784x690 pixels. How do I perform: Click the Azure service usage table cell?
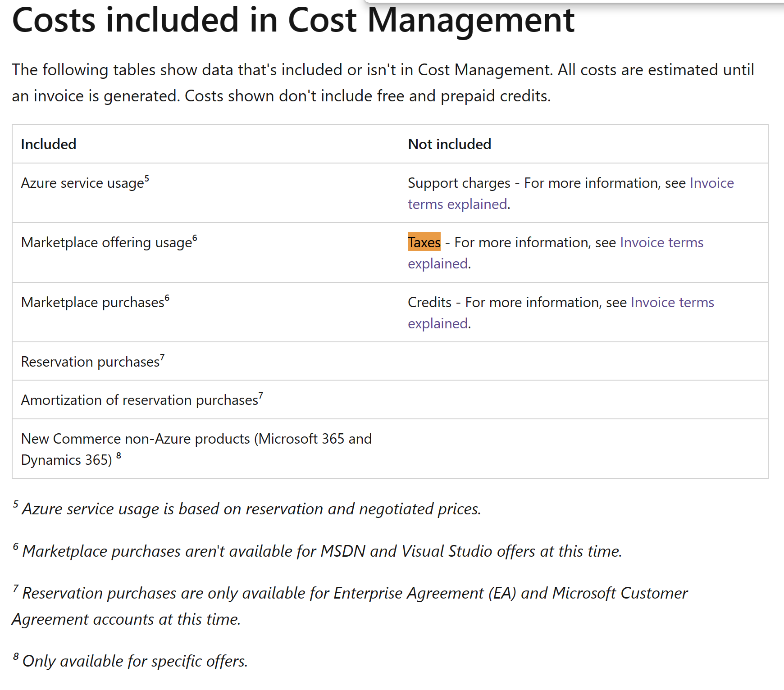pyautogui.click(x=83, y=183)
